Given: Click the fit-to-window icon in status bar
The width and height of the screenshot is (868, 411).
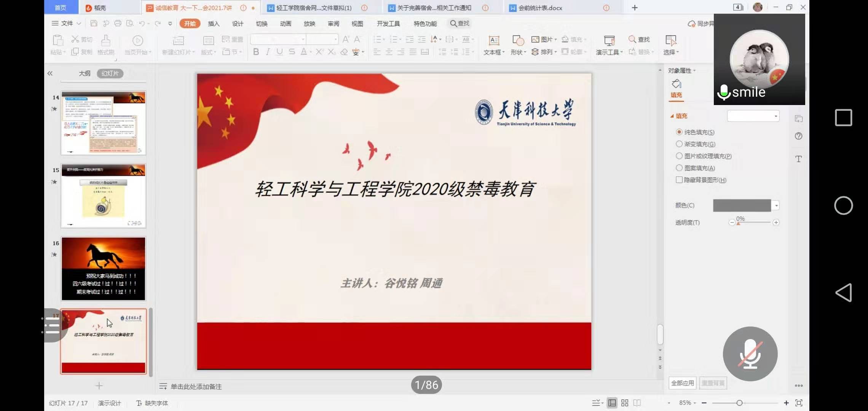Looking at the screenshot, I should point(799,403).
